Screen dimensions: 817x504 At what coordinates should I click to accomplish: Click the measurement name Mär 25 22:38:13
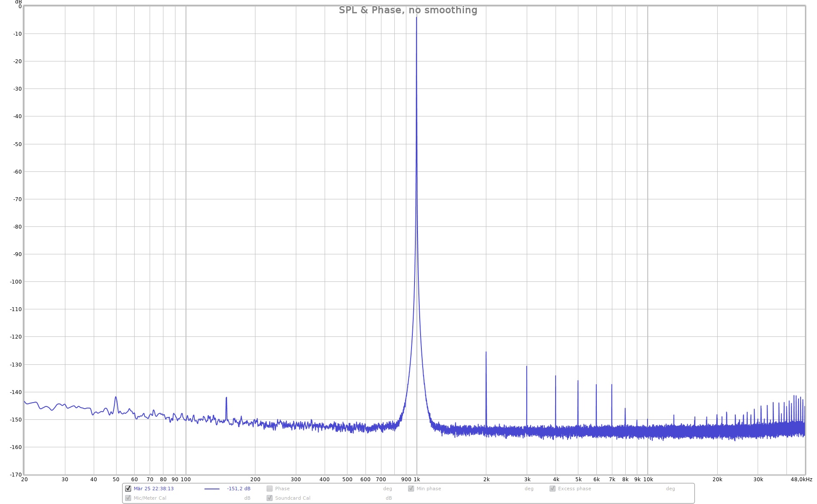pyautogui.click(x=154, y=489)
